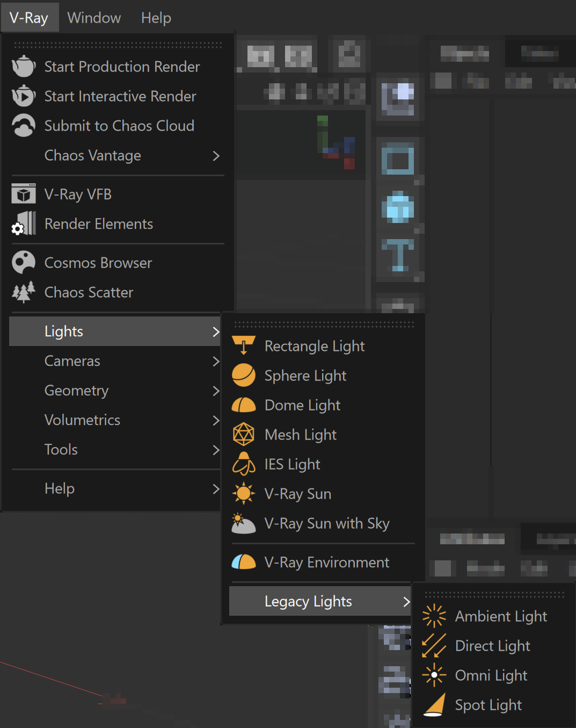This screenshot has width=576, height=728.
Task: Click the dotted tear-off handle above Ambient Light
Action: click(x=494, y=594)
